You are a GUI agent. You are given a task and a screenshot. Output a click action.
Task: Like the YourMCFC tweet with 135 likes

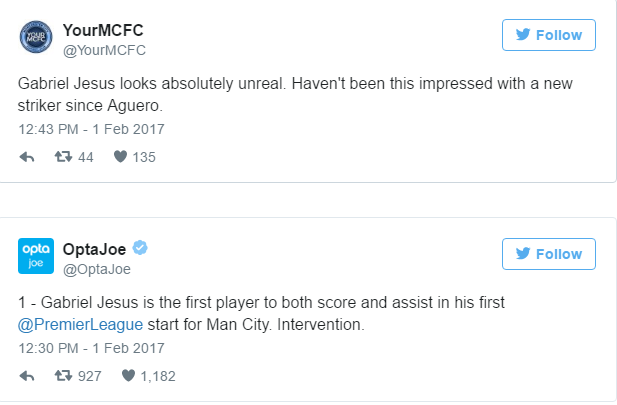120,157
